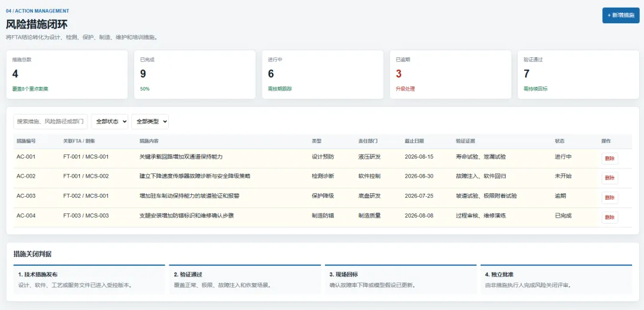Click the 2. 验证通过 criterion card
The height and width of the screenshot is (310, 644).
[245, 279]
